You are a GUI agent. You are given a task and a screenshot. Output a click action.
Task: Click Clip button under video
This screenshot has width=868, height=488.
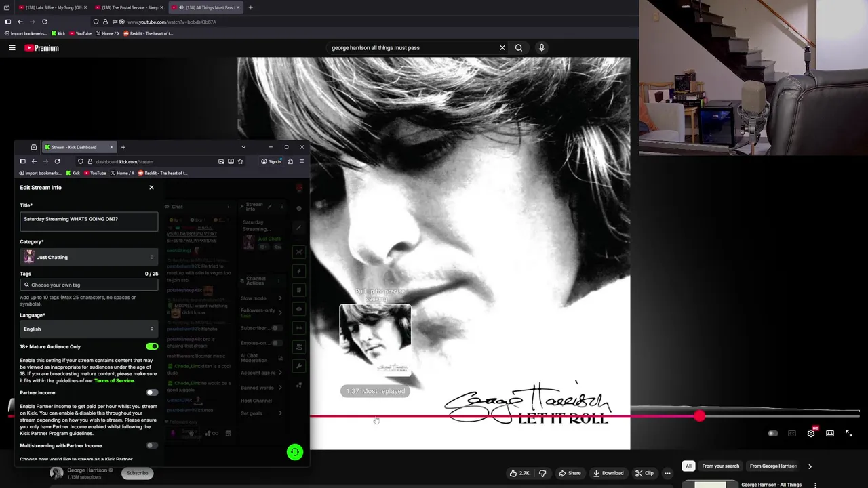644,473
